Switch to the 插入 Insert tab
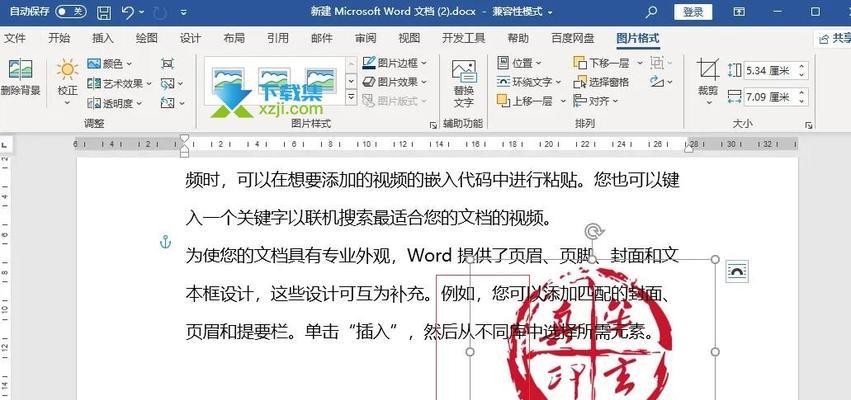The image size is (851, 400). pos(103,38)
